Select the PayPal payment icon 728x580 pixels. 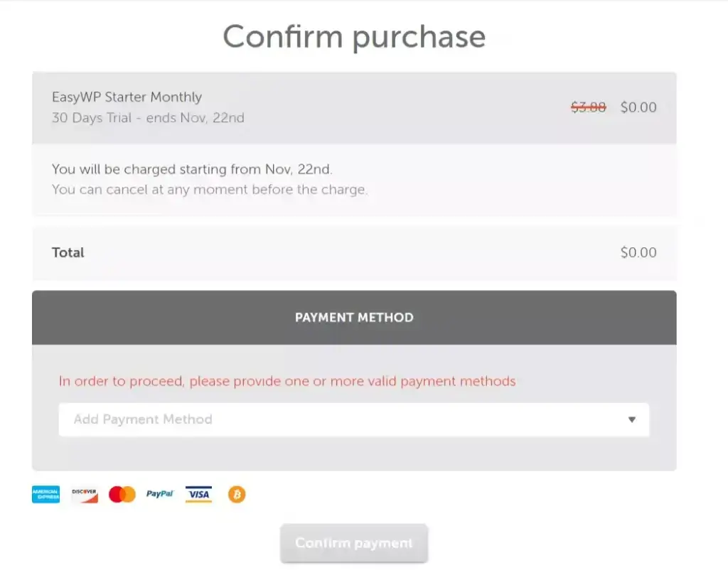pos(159,494)
